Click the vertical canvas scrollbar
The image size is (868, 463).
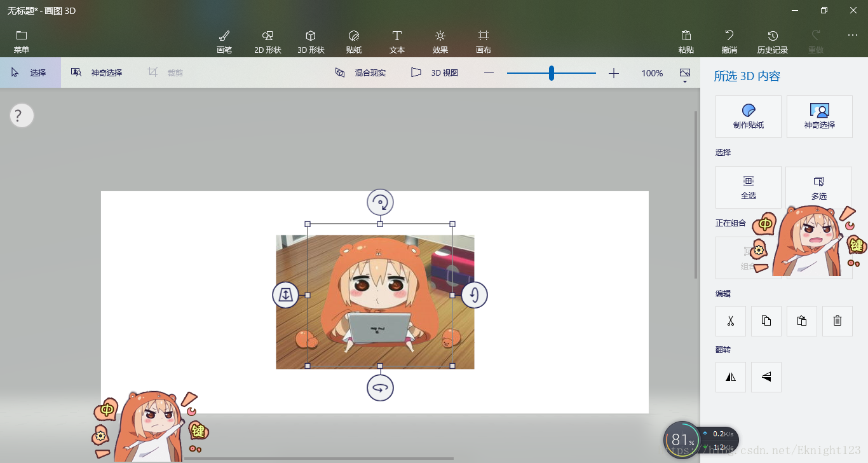(696, 194)
